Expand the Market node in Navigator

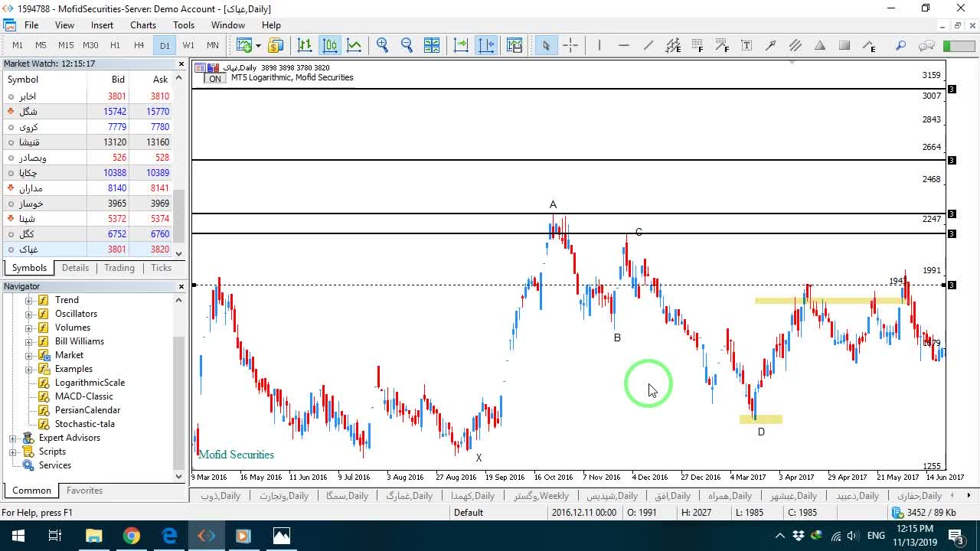point(29,355)
